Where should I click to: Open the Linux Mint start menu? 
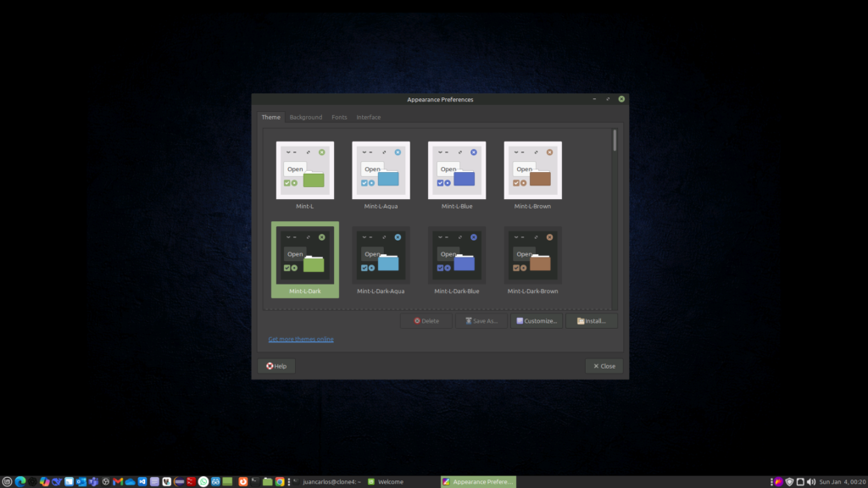7,482
